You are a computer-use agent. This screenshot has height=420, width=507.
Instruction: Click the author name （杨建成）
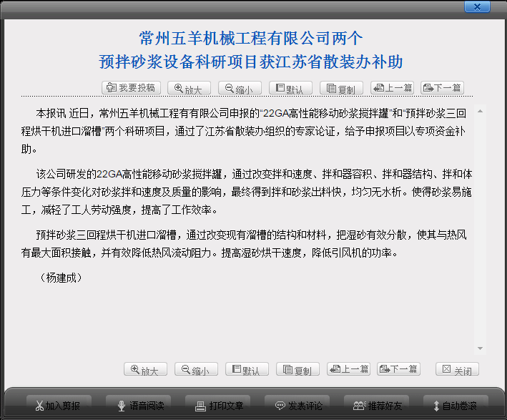(x=61, y=278)
